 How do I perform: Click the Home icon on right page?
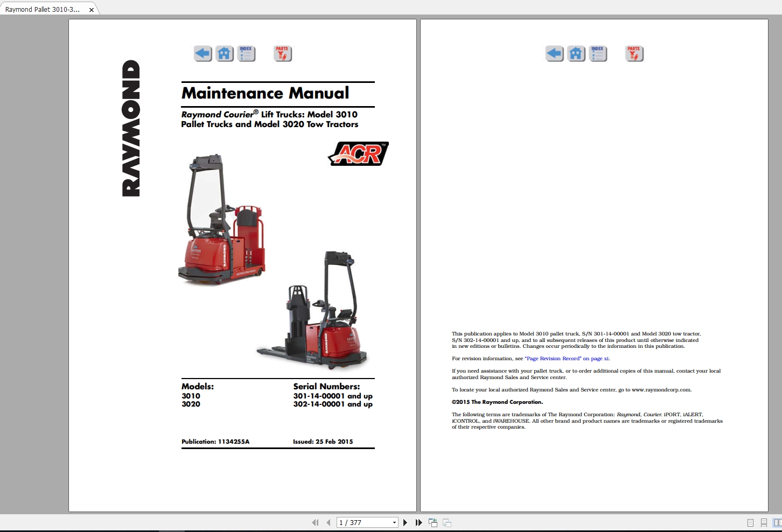pyautogui.click(x=576, y=53)
